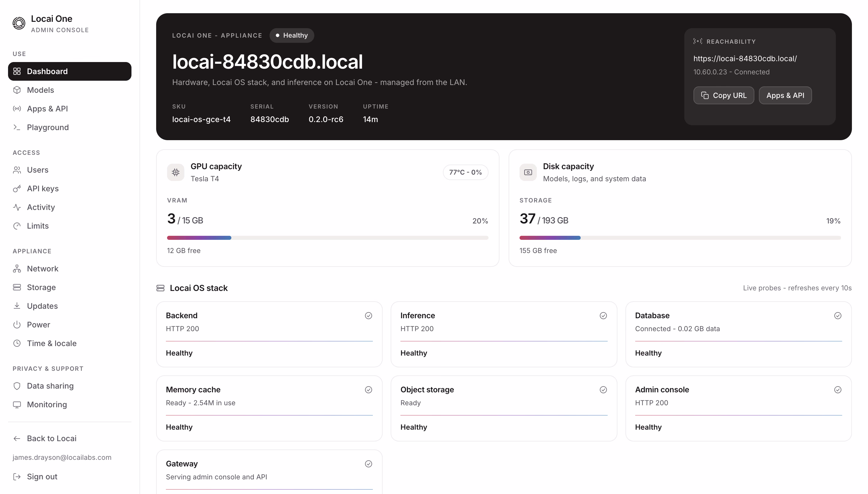The height and width of the screenshot is (494, 868).
Task: Click the Power icon in sidebar
Action: [17, 324]
